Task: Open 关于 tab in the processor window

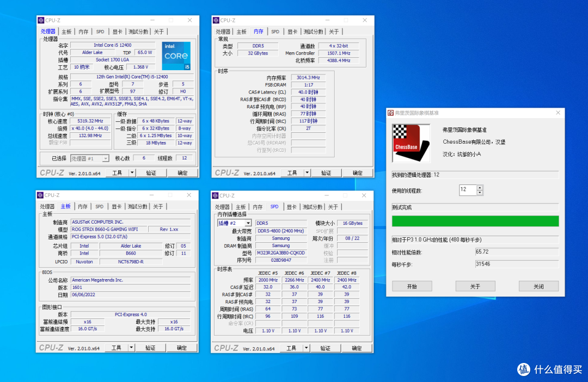Action: click(158, 32)
